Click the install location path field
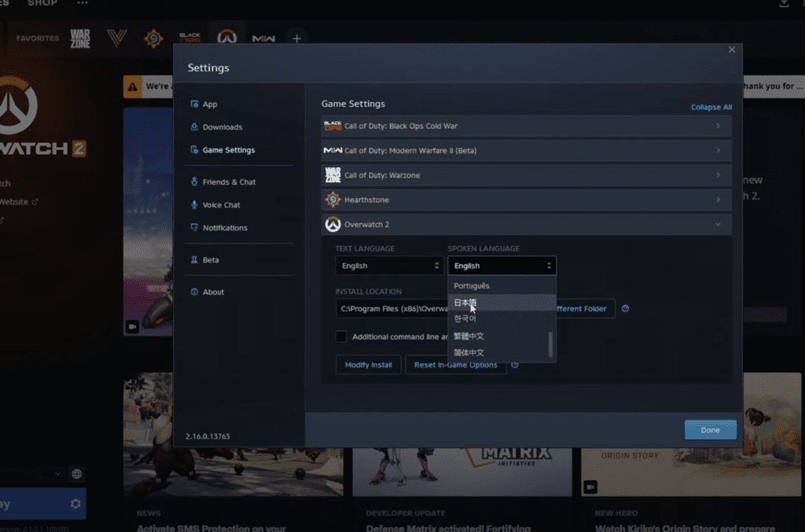Viewport: 805px width, 532px height. (x=391, y=308)
